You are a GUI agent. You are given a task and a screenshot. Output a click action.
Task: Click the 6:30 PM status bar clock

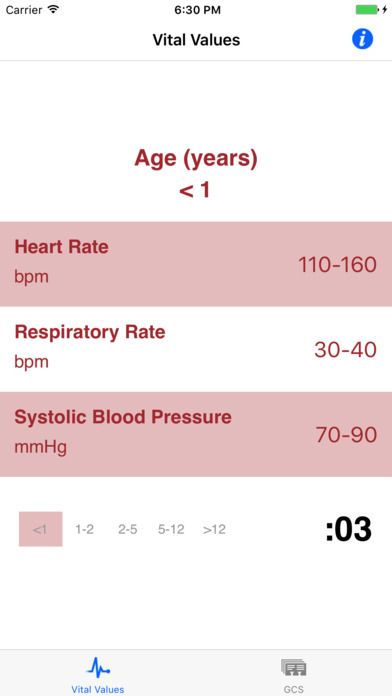tap(196, 10)
